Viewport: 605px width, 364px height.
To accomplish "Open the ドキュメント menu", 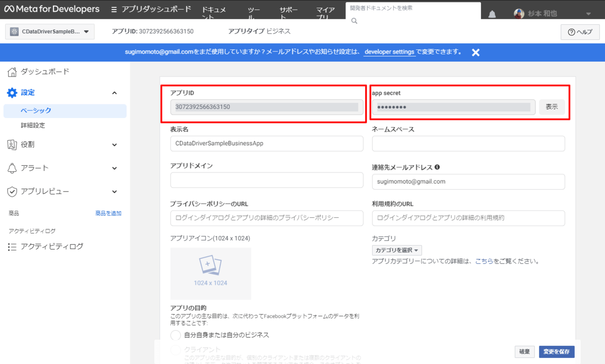I will [x=214, y=14].
